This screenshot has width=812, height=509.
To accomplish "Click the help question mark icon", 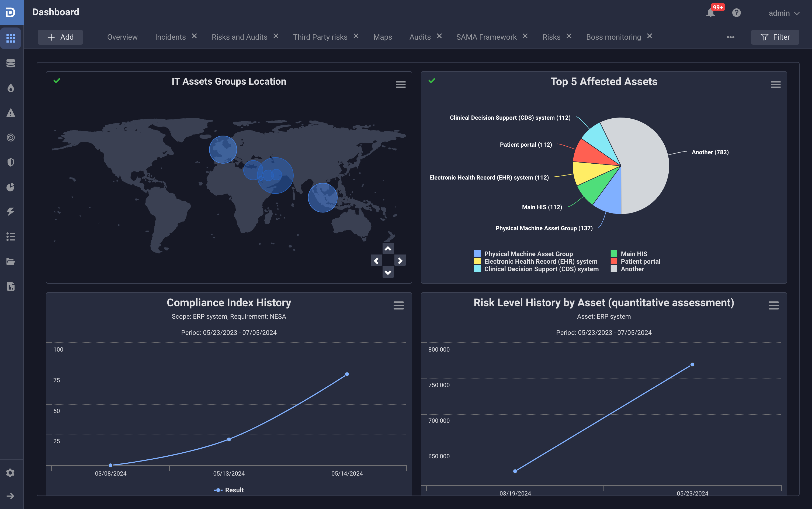I will click(x=736, y=13).
